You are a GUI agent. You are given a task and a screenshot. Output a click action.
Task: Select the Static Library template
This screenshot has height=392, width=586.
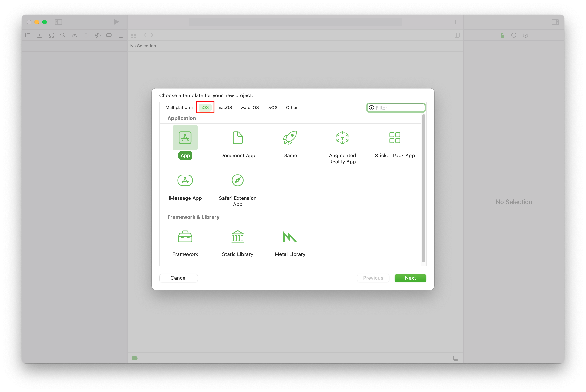pyautogui.click(x=238, y=242)
